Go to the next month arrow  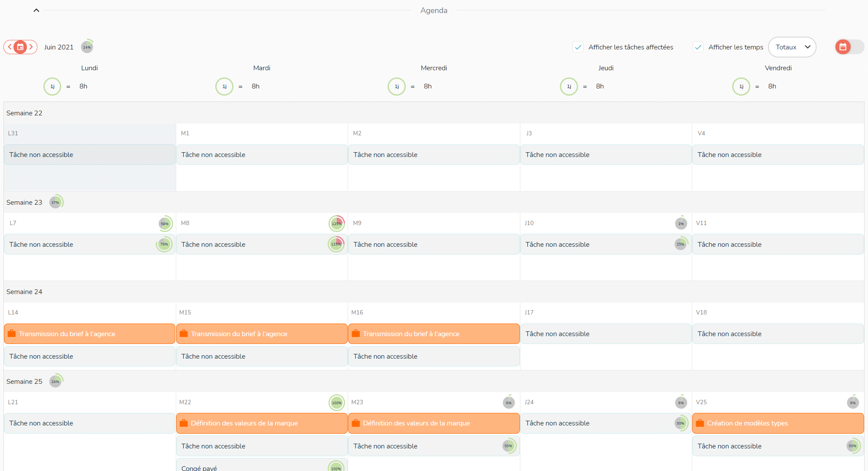click(x=31, y=47)
